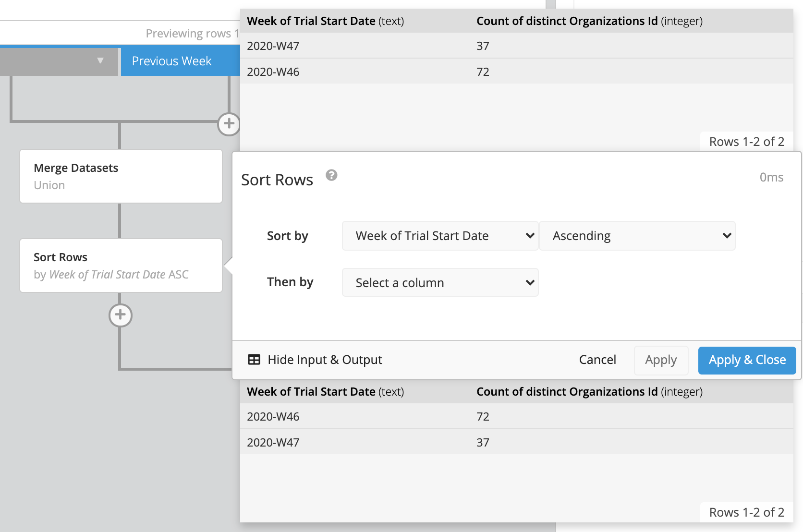Click output cell 2020-W46 in bottom table

pos(273,417)
